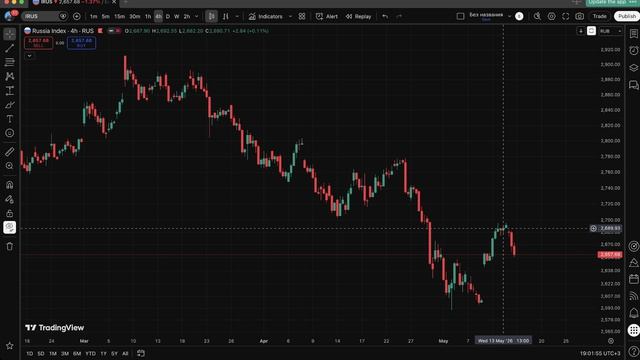Select the text annotation tool
The image size is (640, 360).
pos(10,119)
